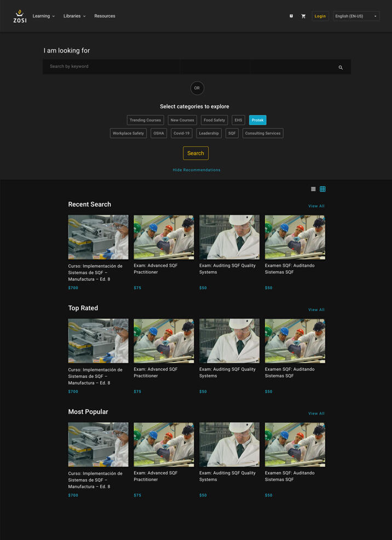
Task: Click the ZOSI logo
Action: (20, 16)
